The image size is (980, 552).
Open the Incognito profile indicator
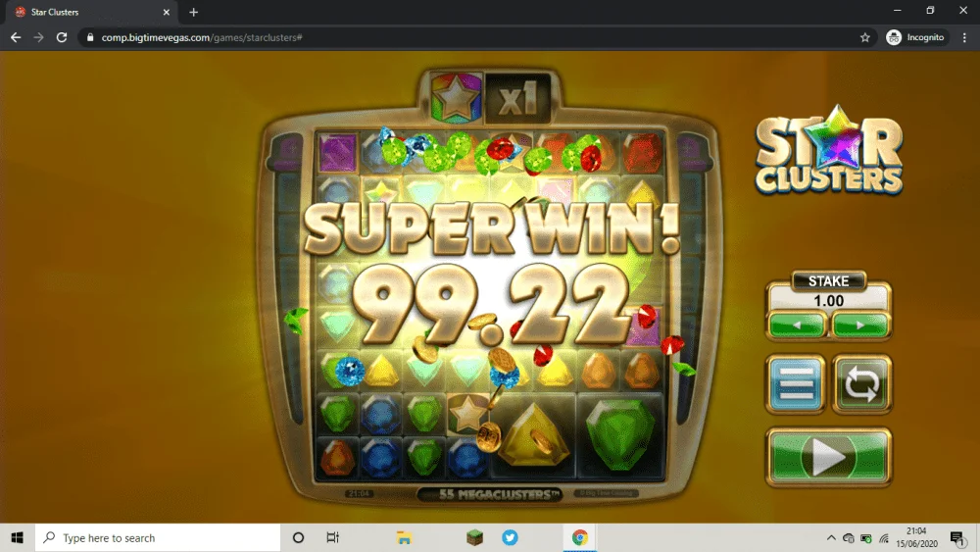(x=915, y=37)
